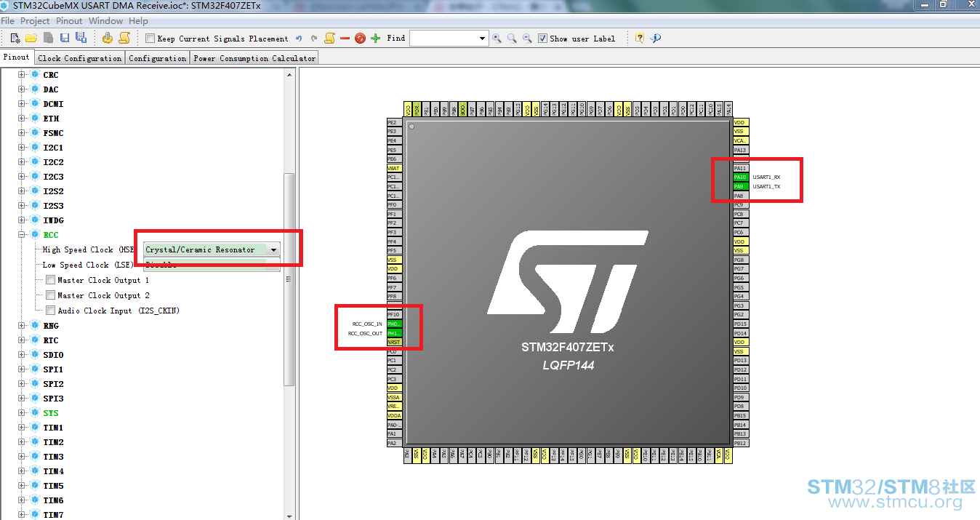Click the NRST pin on the chip
Image resolution: width=980 pixels, height=520 pixels.
[x=394, y=342]
